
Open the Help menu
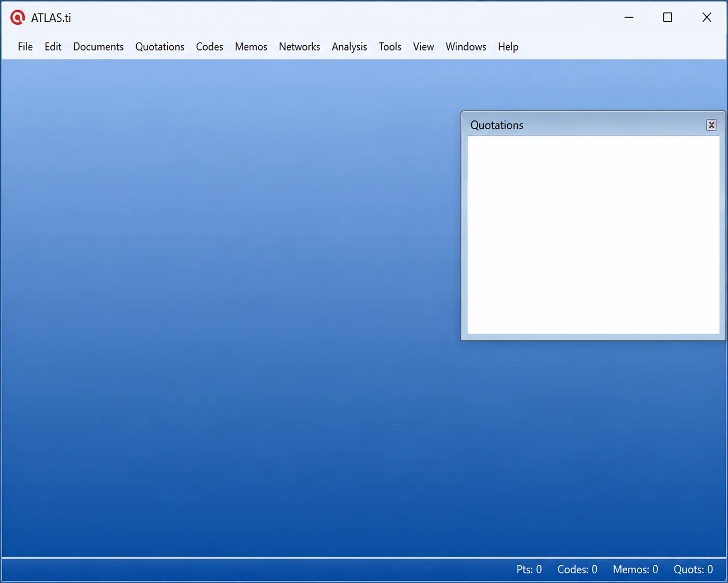[x=508, y=47]
